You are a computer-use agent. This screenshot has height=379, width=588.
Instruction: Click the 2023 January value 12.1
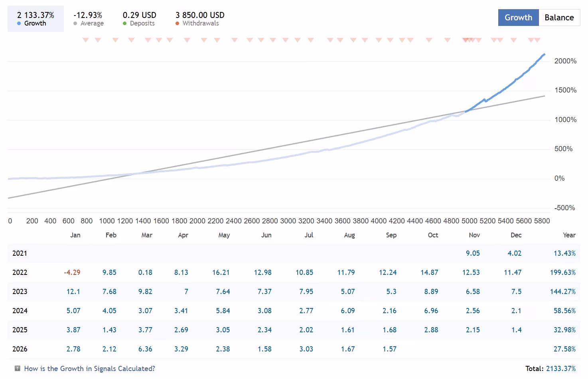(73, 292)
